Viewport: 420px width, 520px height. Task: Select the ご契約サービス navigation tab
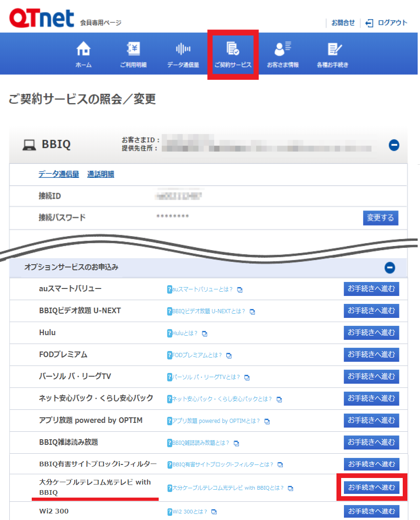233,55
